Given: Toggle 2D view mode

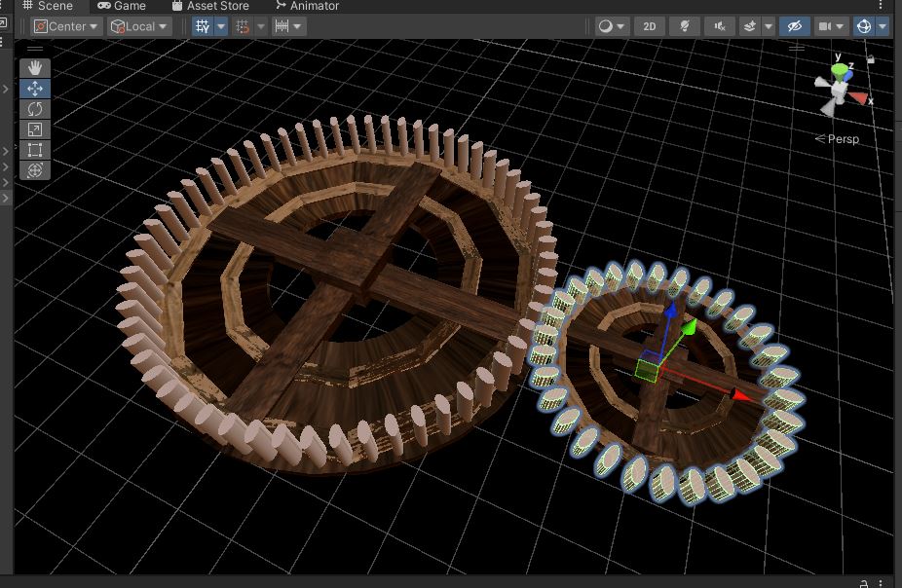Looking at the screenshot, I should [x=650, y=26].
